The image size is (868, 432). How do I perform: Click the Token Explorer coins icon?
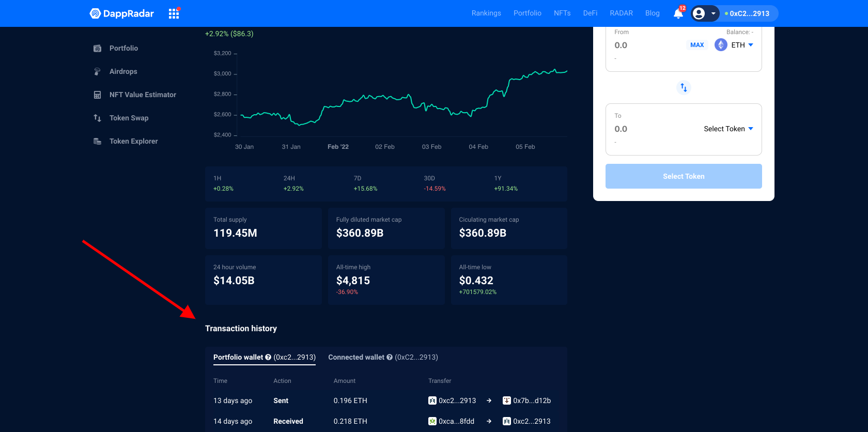pos(97,141)
